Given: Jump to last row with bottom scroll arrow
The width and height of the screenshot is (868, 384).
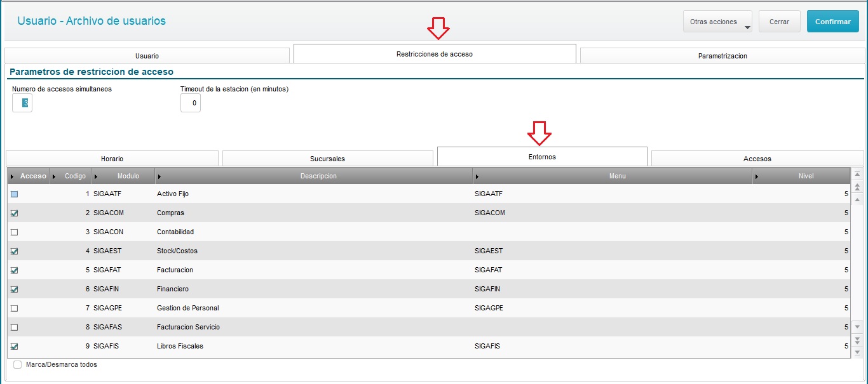Looking at the screenshot, I should (x=857, y=352).
